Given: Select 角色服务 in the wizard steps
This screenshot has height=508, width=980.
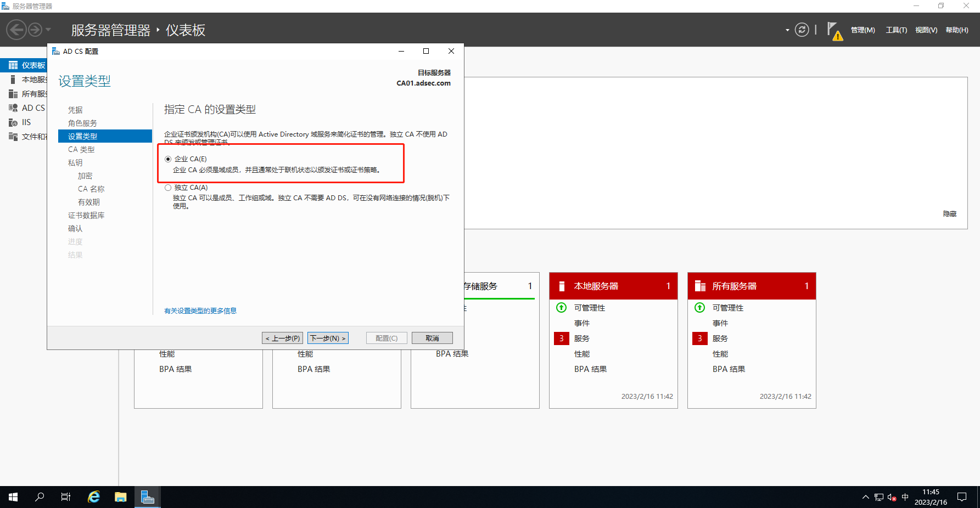Looking at the screenshot, I should 82,123.
